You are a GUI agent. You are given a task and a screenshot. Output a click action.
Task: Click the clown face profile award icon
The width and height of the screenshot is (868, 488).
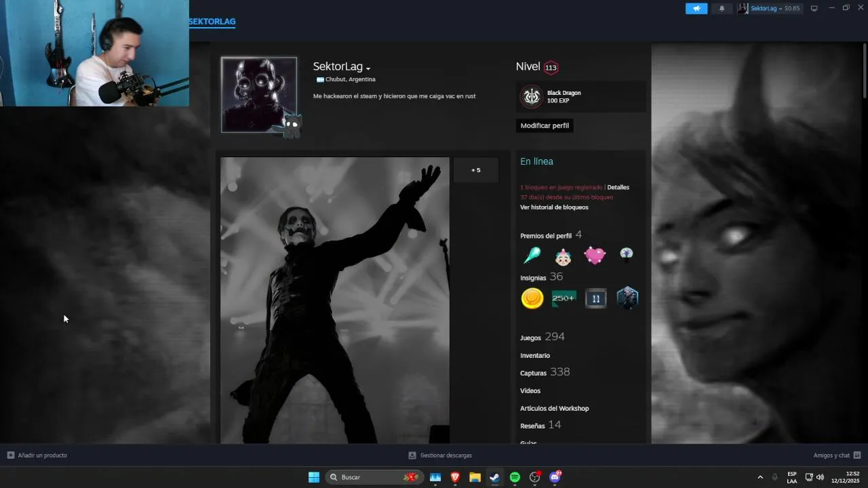coord(563,256)
